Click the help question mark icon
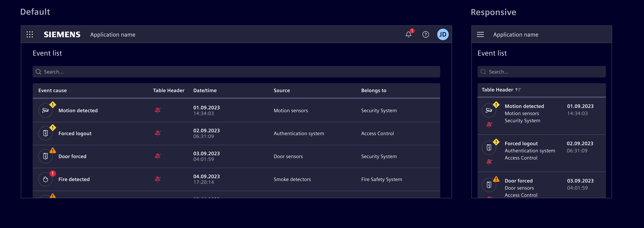644x228 pixels. pyautogui.click(x=426, y=34)
